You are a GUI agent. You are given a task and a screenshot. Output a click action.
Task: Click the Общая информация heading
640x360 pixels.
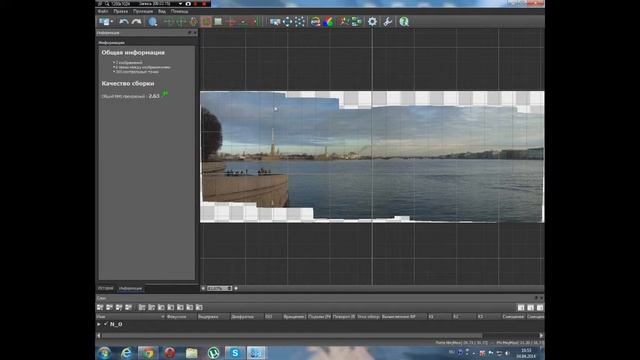pos(133,53)
